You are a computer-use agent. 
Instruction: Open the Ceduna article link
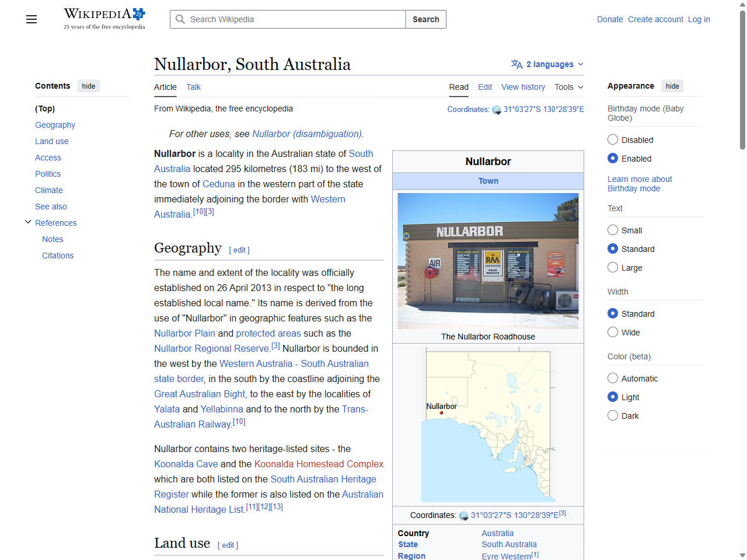tap(219, 184)
